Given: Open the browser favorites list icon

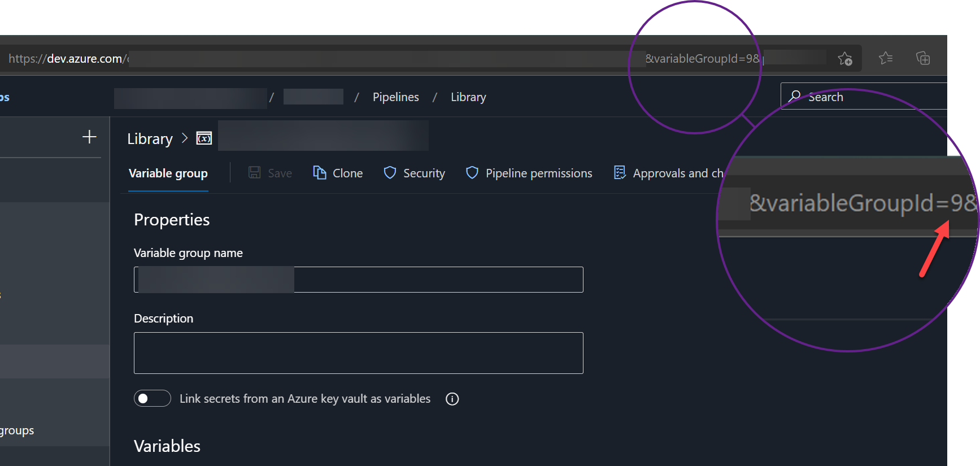Looking at the screenshot, I should (886, 58).
